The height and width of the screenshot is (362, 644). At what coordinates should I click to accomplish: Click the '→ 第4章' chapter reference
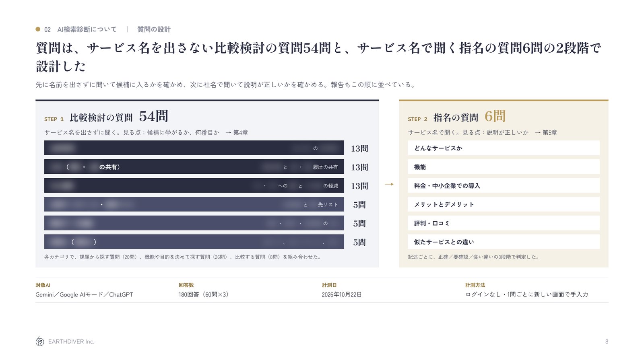tap(237, 132)
